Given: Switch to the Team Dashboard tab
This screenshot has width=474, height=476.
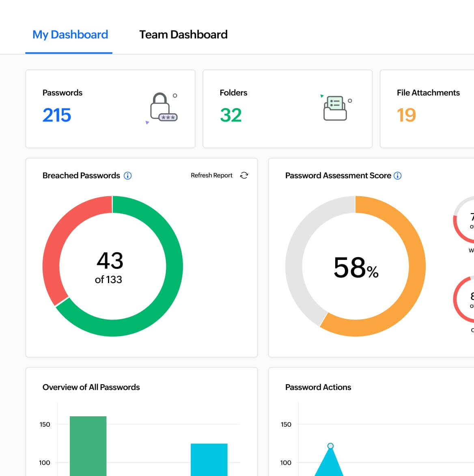Looking at the screenshot, I should tap(183, 35).
